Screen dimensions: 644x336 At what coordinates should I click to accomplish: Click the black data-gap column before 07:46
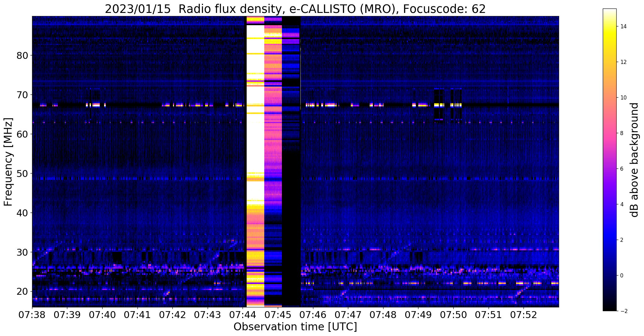click(291, 161)
